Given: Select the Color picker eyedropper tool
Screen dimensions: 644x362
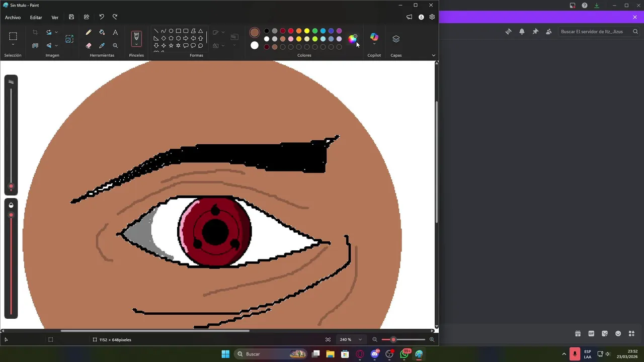Looking at the screenshot, I should click(x=102, y=45).
